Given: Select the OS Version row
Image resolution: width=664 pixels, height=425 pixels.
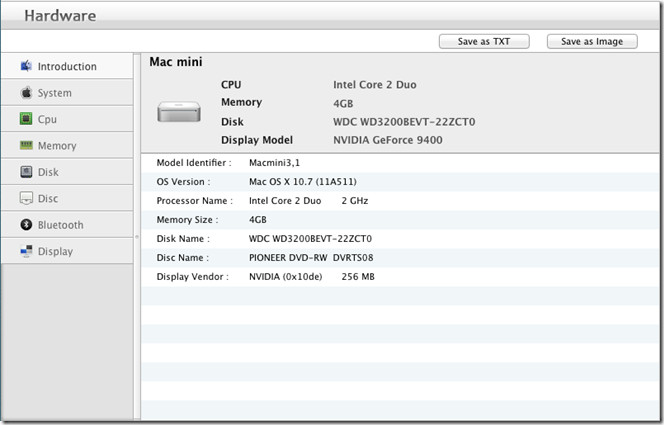Looking at the screenshot, I should coord(400,182).
